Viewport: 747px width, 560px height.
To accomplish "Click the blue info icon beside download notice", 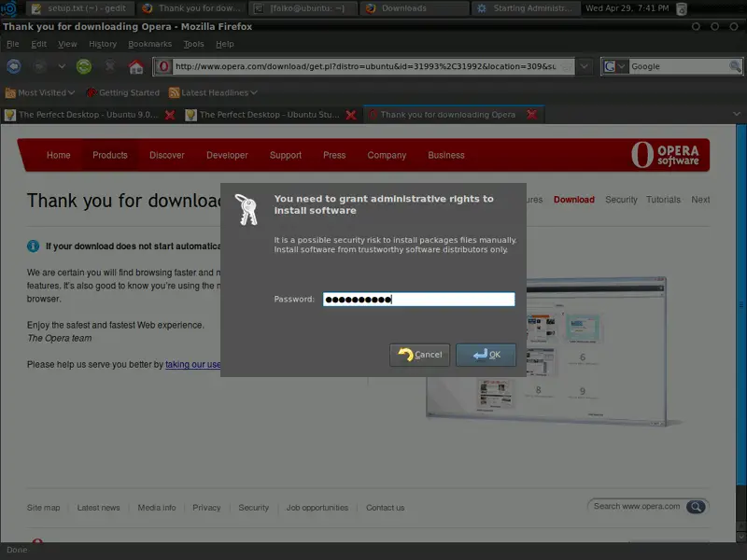I will coord(33,245).
